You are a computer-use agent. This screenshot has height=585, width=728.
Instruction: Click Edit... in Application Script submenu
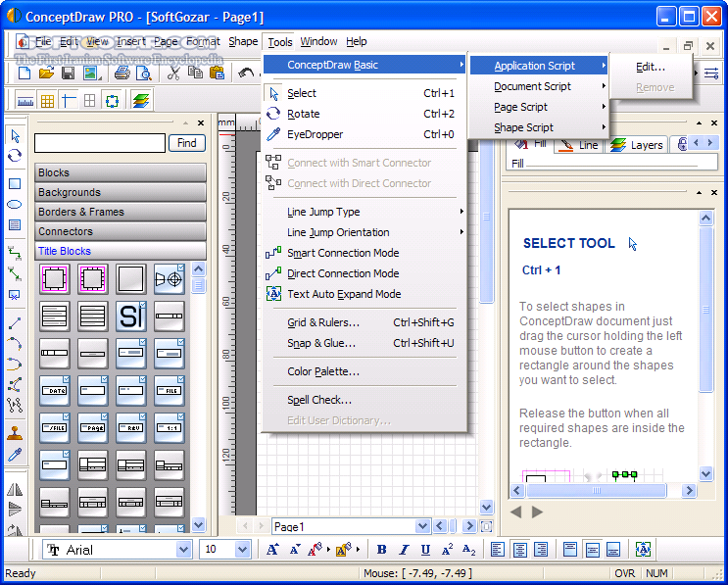(x=651, y=68)
